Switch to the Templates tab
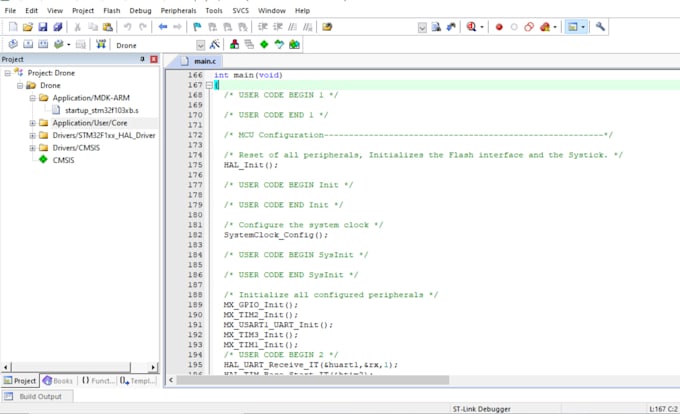This screenshot has width=680, height=414. [x=138, y=381]
